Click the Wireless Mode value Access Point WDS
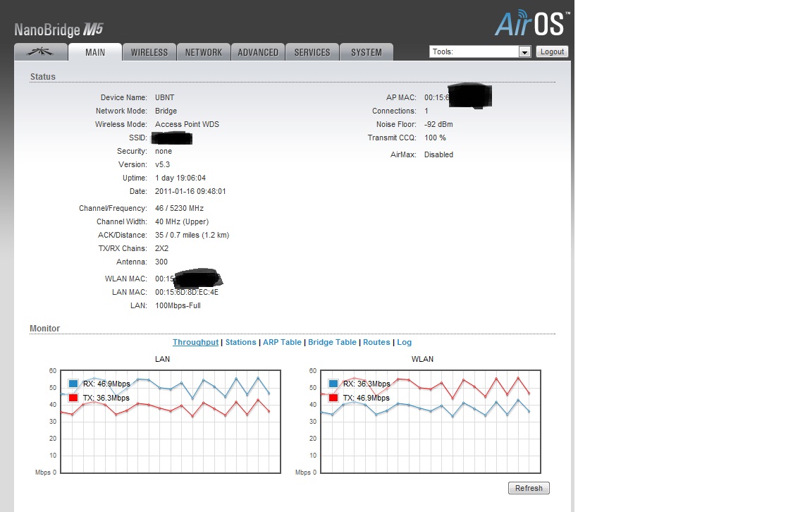This screenshot has width=812, height=512. [187, 124]
